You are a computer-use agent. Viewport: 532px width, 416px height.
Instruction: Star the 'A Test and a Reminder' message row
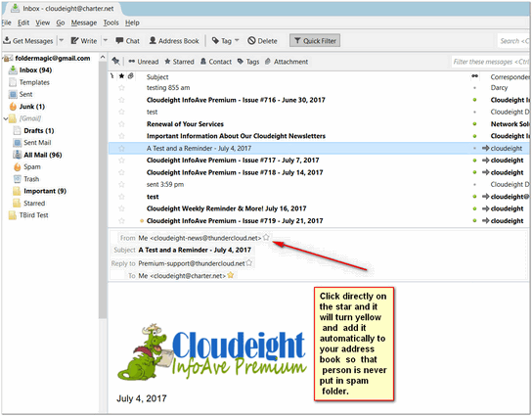(121, 149)
